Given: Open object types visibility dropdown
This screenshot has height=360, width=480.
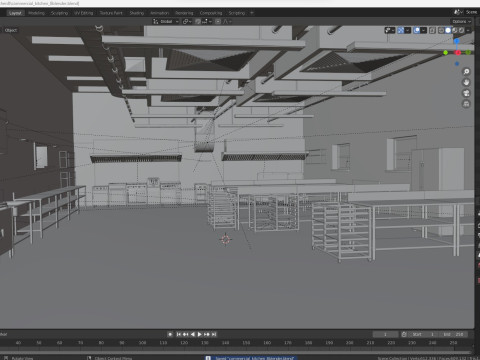Looking at the screenshot, I should (x=390, y=30).
